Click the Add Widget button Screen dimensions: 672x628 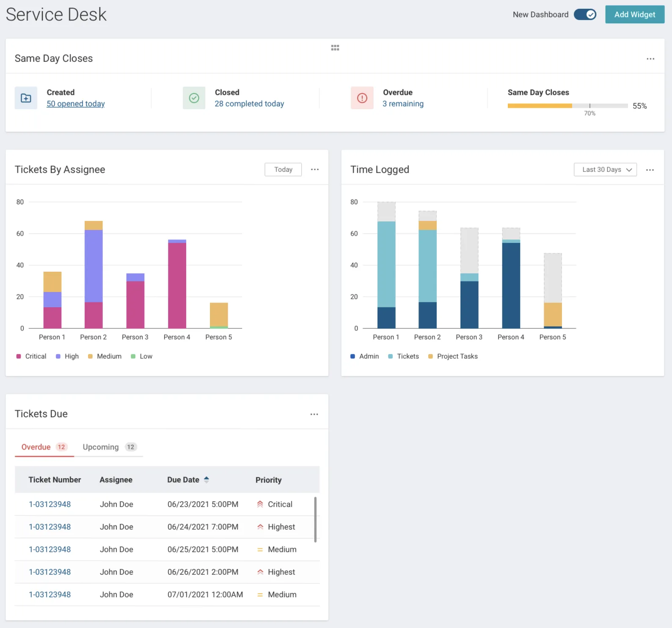click(x=634, y=14)
